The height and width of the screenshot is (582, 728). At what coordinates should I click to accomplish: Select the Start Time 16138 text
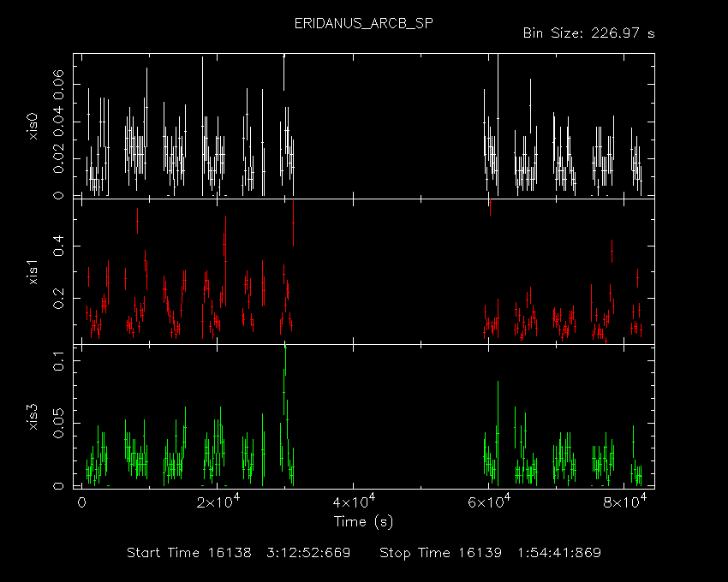[189, 553]
